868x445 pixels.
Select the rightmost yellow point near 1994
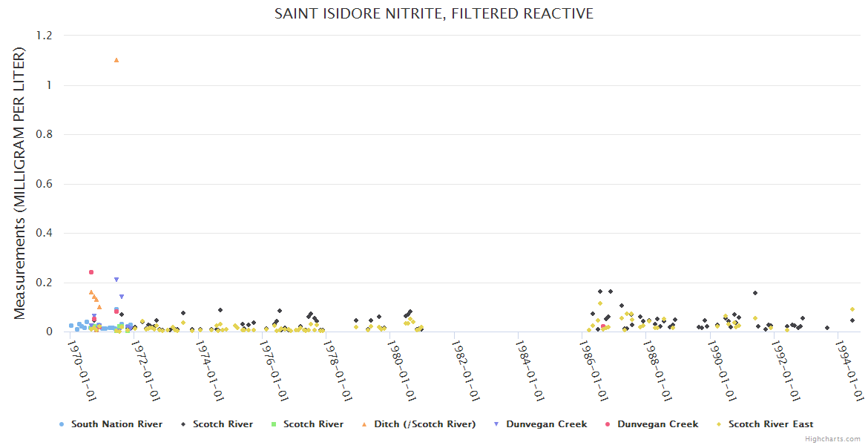point(852,309)
